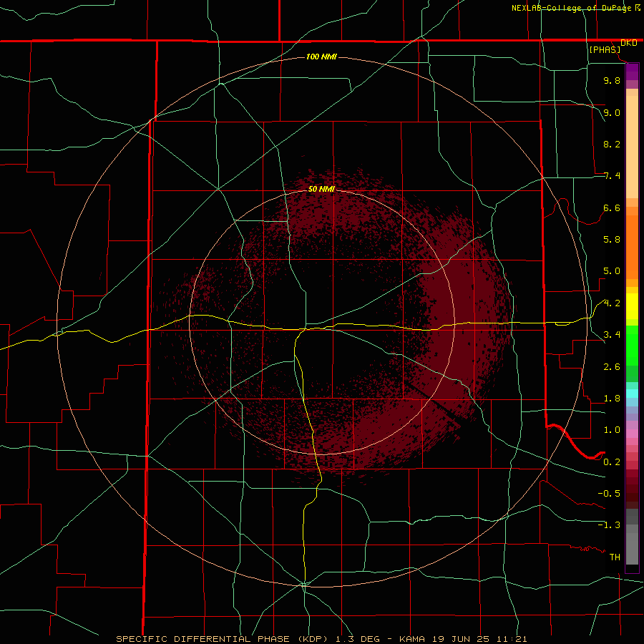
Task: Click the 1.8 value on the scale
Action: coord(612,399)
